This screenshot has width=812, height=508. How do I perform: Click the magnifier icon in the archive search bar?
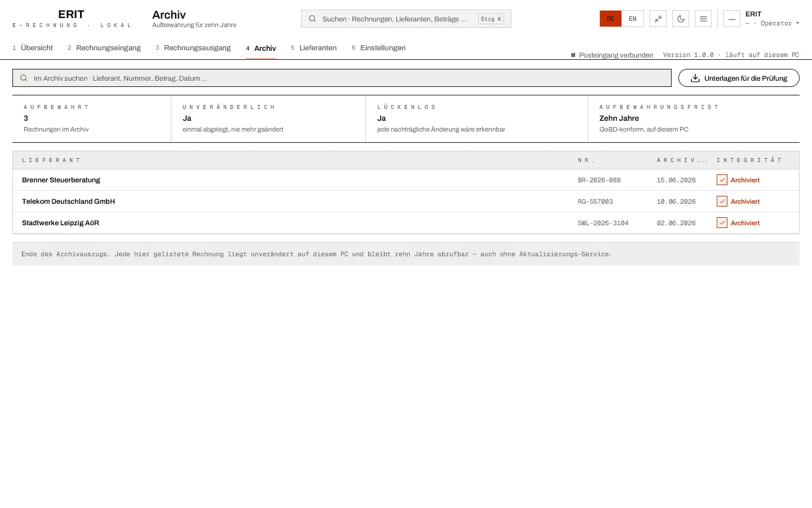click(24, 78)
